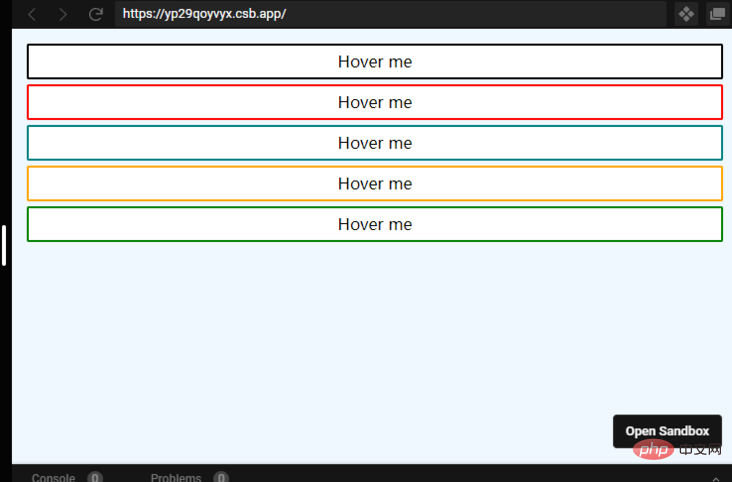Open preview in new window icon
This screenshot has width=732, height=482.
(717, 14)
